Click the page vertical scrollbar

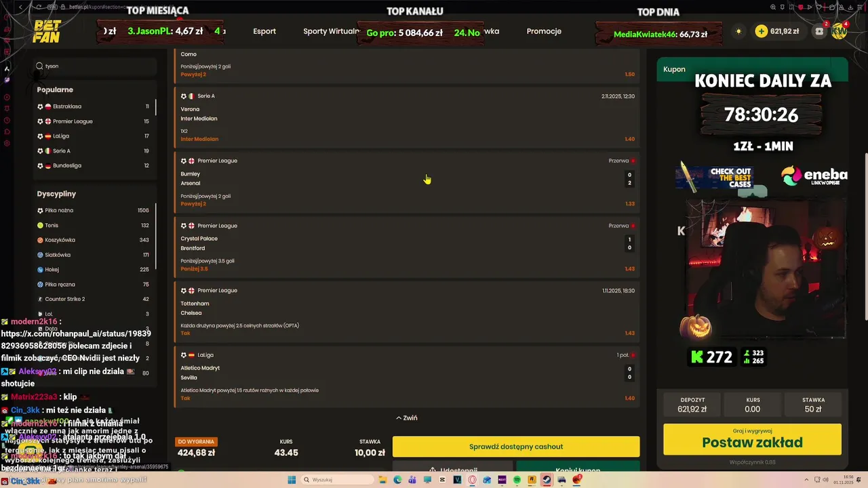tap(865, 237)
